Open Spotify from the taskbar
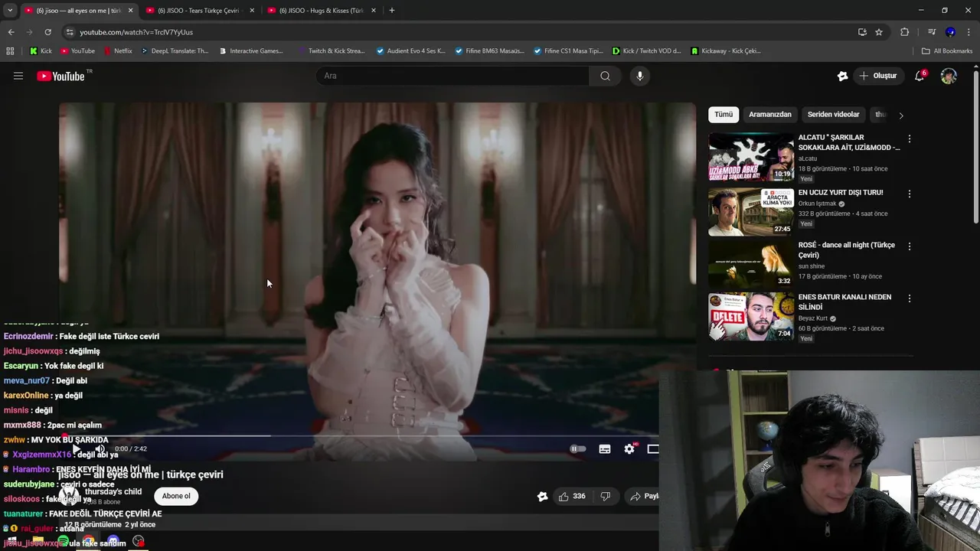Image resolution: width=980 pixels, height=551 pixels. coord(64,541)
